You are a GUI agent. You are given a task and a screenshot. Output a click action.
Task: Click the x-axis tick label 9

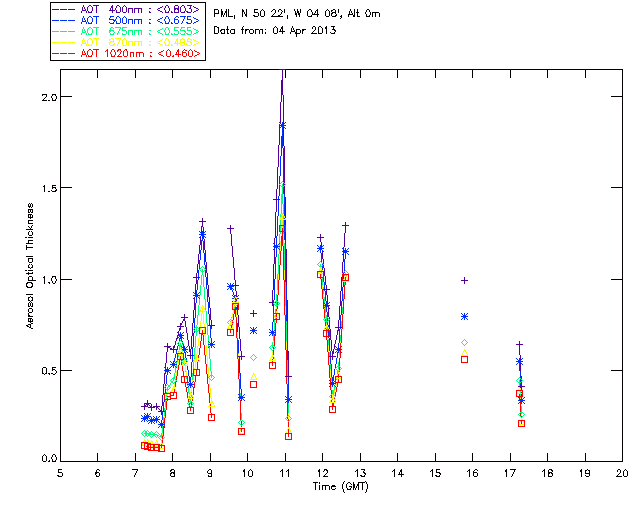pos(210,473)
